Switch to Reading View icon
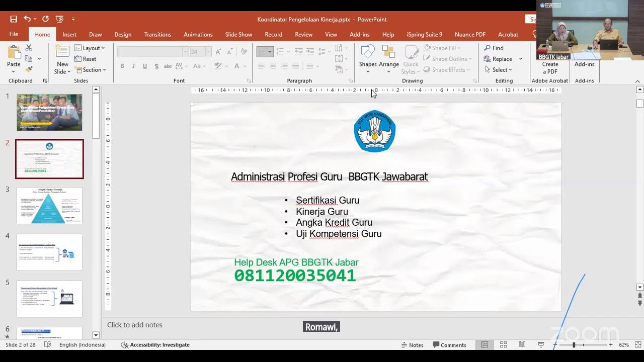 click(522, 345)
